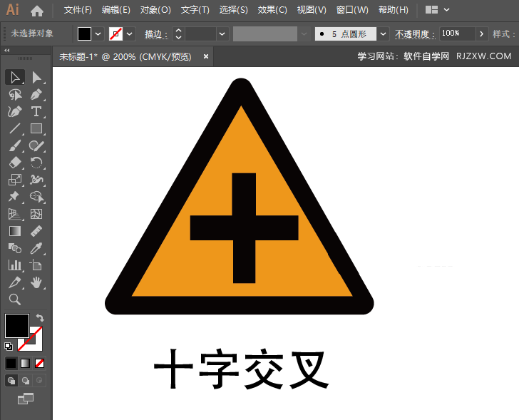Open the 不透明度 transparency panel link
Viewport: 519px width, 420px height.
pos(415,34)
